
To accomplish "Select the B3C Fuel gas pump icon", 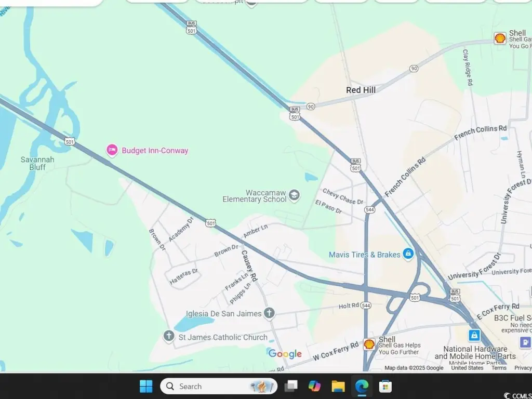I will [x=525, y=342].
